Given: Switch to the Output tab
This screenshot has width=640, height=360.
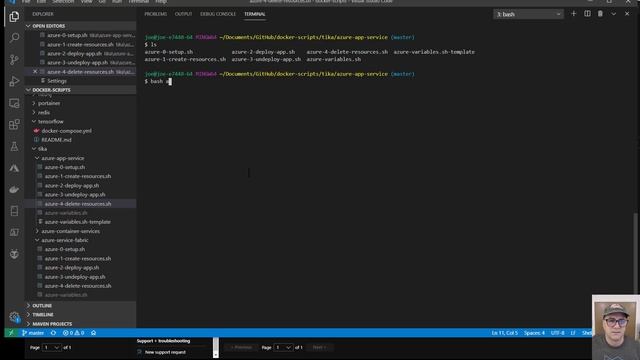Looking at the screenshot, I should [x=183, y=14].
